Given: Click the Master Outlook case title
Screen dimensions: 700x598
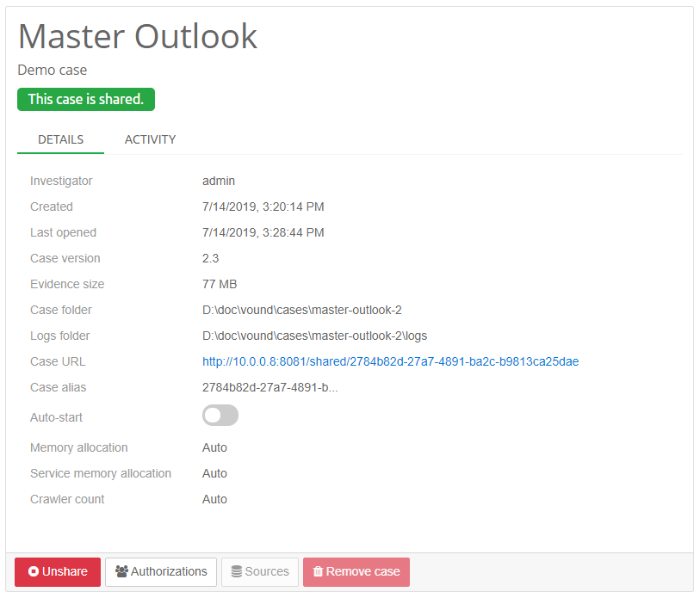Looking at the screenshot, I should (x=138, y=37).
